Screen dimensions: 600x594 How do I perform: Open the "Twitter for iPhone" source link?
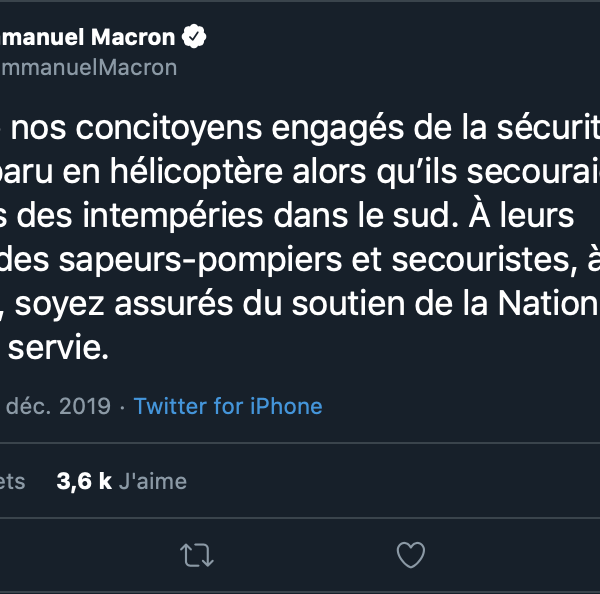[228, 406]
